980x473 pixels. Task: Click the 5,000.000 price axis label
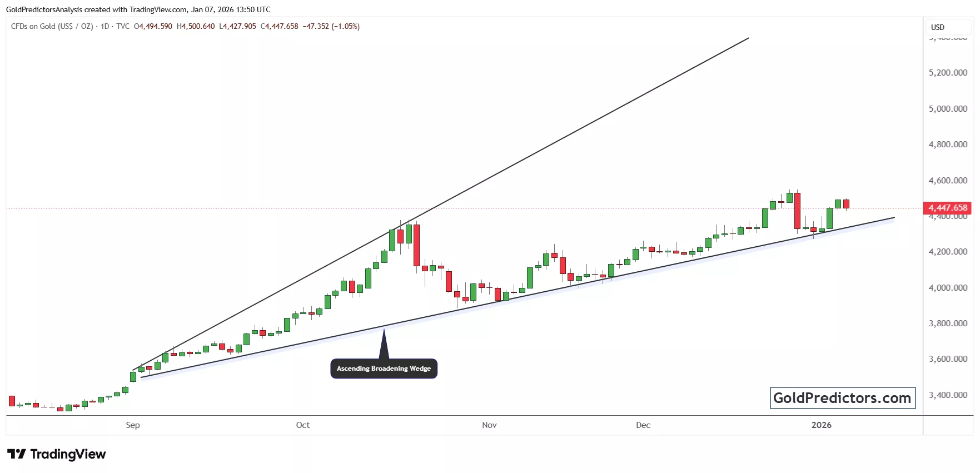point(948,108)
